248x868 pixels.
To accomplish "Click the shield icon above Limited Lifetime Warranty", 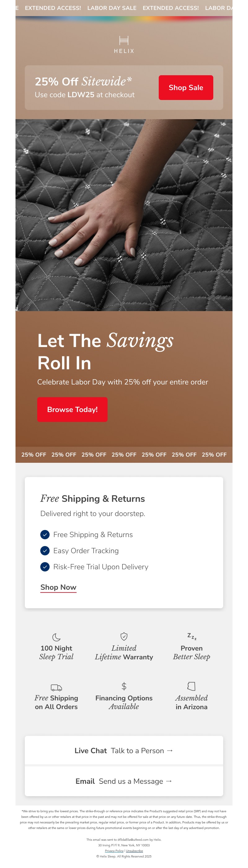I will [x=124, y=636].
